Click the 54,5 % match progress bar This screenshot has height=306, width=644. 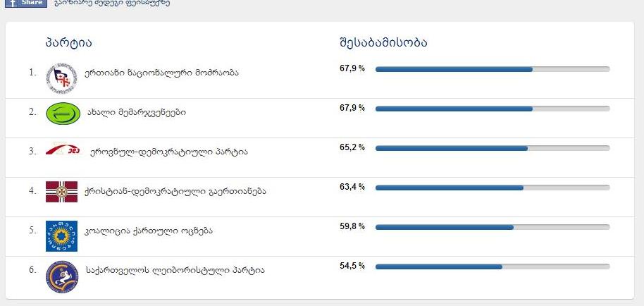492,267
